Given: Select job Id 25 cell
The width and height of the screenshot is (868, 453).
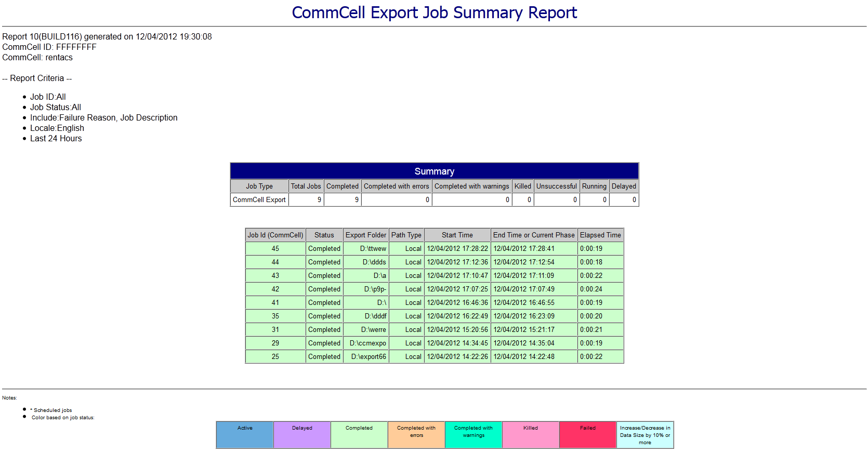Looking at the screenshot, I should click(275, 356).
